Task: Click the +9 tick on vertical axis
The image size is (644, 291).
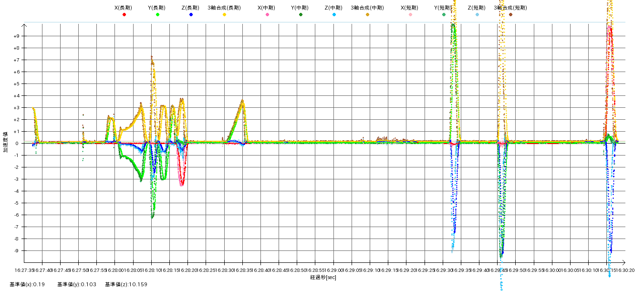Action: click(16, 36)
